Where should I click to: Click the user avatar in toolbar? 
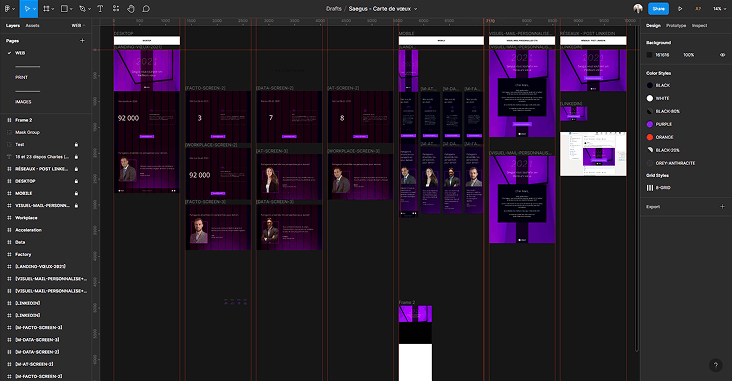638,8
